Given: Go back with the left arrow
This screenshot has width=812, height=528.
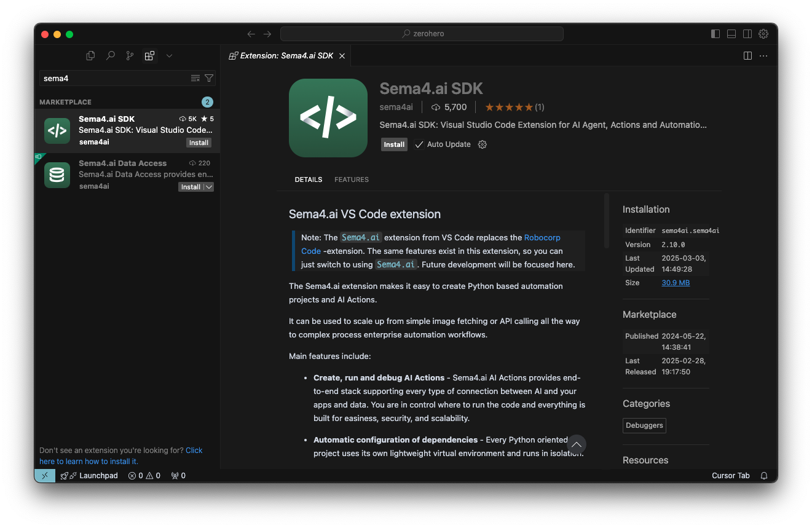Looking at the screenshot, I should point(251,34).
